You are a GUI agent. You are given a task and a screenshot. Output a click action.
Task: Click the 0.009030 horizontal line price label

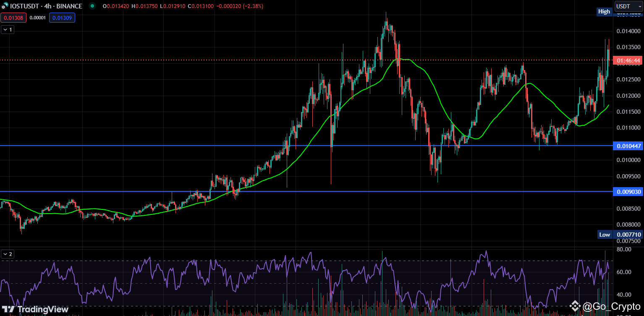click(628, 192)
